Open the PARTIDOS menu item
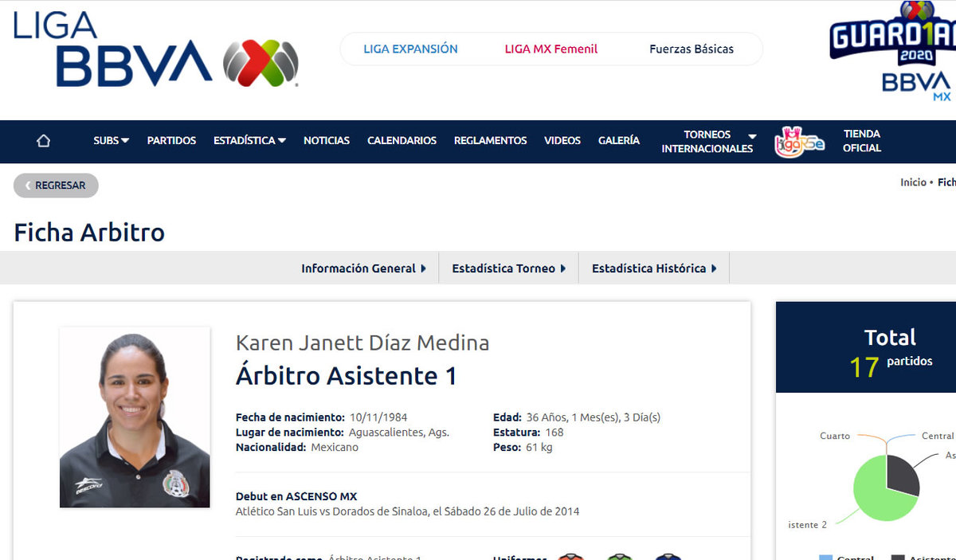 (x=171, y=141)
